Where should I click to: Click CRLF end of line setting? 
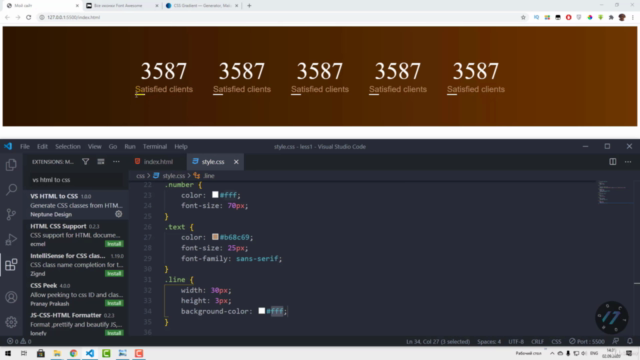click(x=537, y=341)
